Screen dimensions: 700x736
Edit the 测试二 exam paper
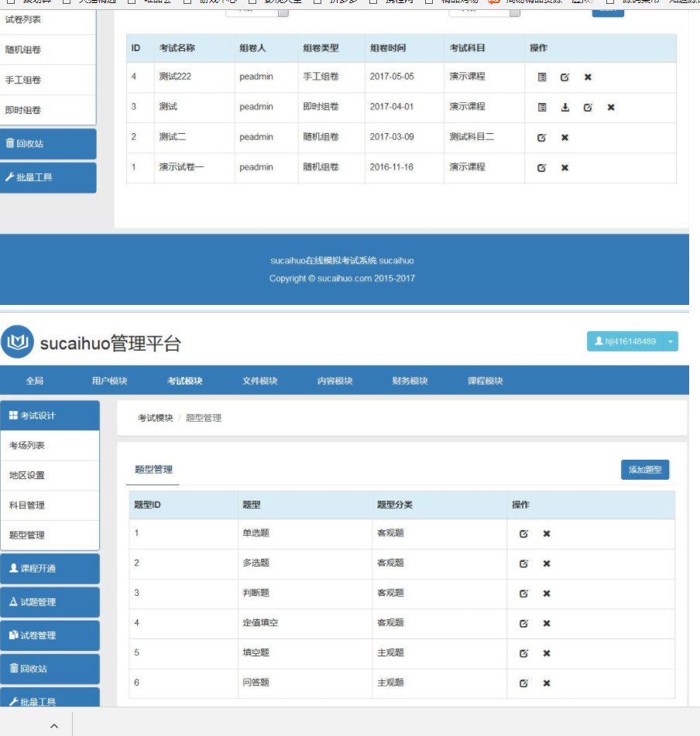click(542, 137)
